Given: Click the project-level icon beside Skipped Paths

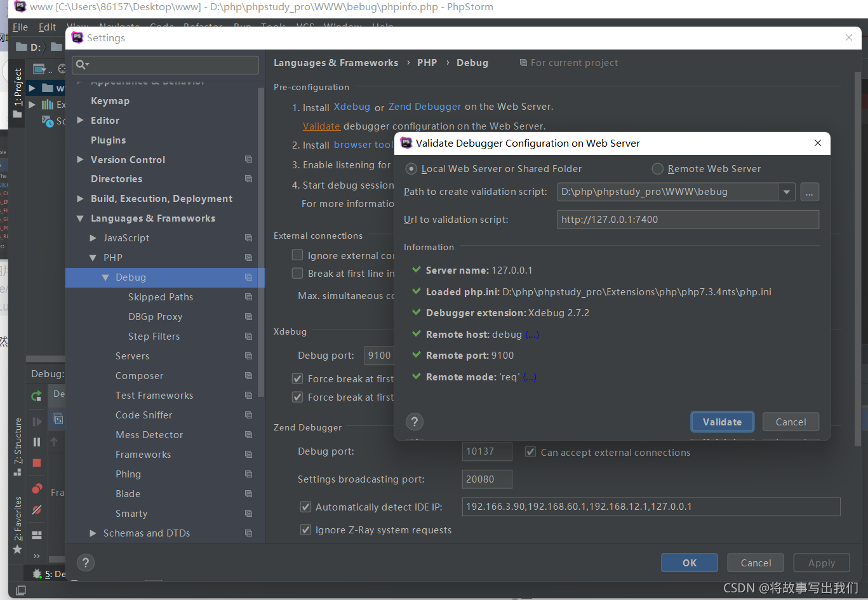Looking at the screenshot, I should click(248, 297).
